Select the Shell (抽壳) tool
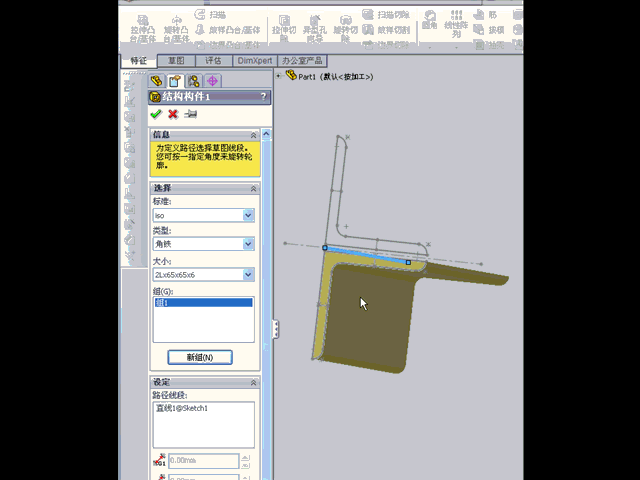Viewport: 640px width, 480px height. click(x=489, y=45)
